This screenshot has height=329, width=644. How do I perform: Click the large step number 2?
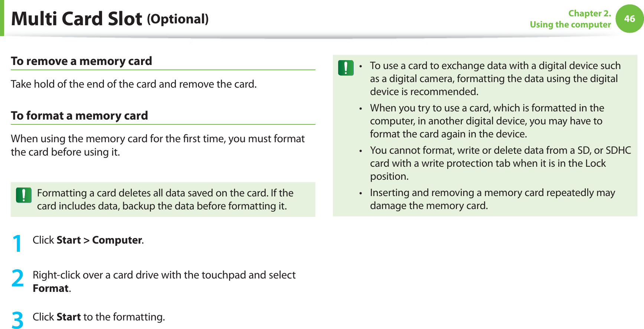point(17,278)
